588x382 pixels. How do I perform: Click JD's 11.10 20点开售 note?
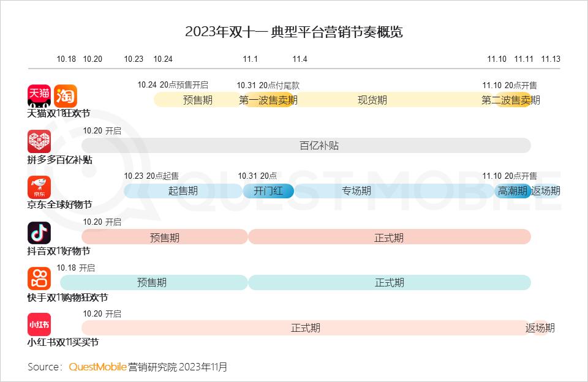pos(510,176)
